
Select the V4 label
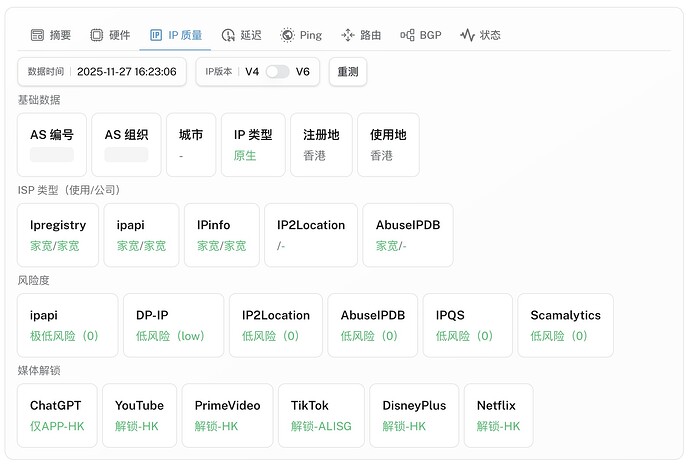(x=252, y=71)
